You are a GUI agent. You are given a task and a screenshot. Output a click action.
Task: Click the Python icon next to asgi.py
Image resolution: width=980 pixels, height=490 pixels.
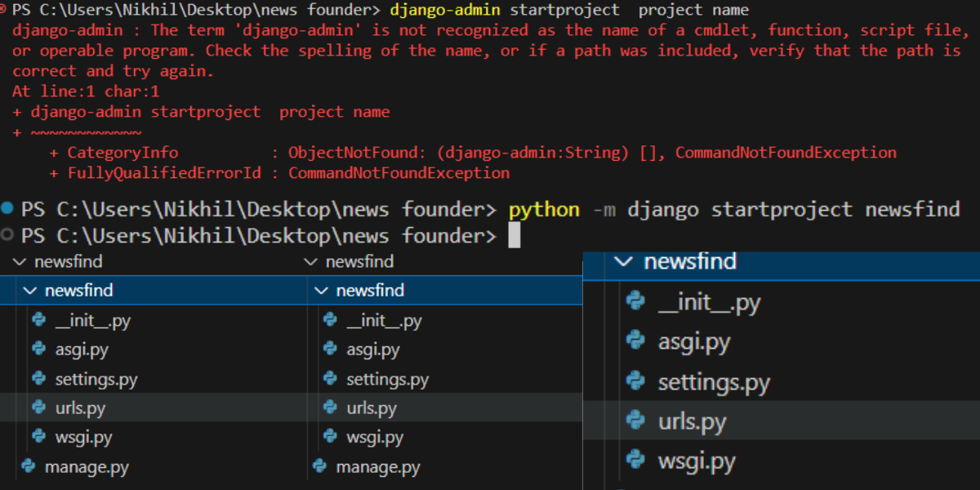point(38,349)
